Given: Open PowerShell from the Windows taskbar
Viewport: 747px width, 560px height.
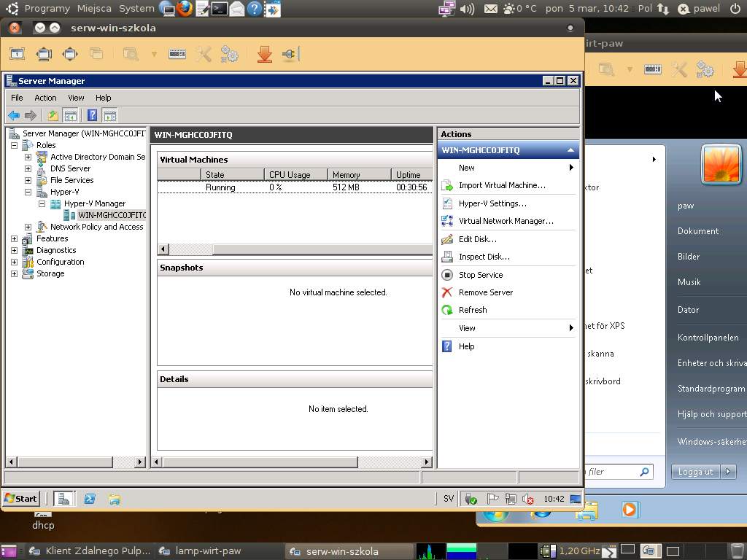Looking at the screenshot, I should click(x=90, y=499).
